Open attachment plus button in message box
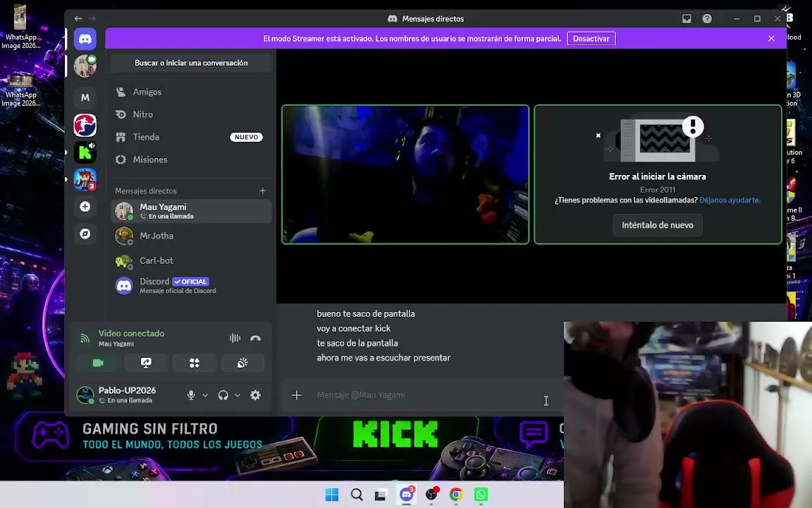The width and height of the screenshot is (812, 508). (x=297, y=395)
